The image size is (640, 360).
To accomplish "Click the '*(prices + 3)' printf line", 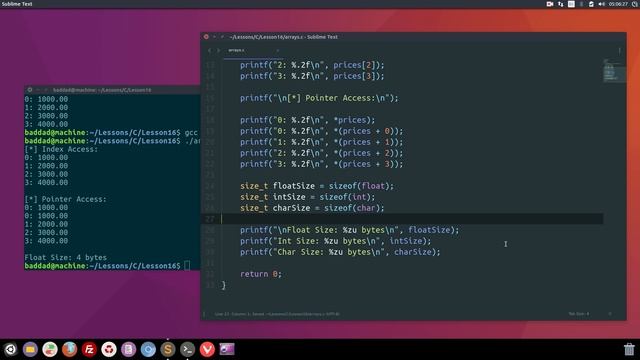I will pos(321,164).
